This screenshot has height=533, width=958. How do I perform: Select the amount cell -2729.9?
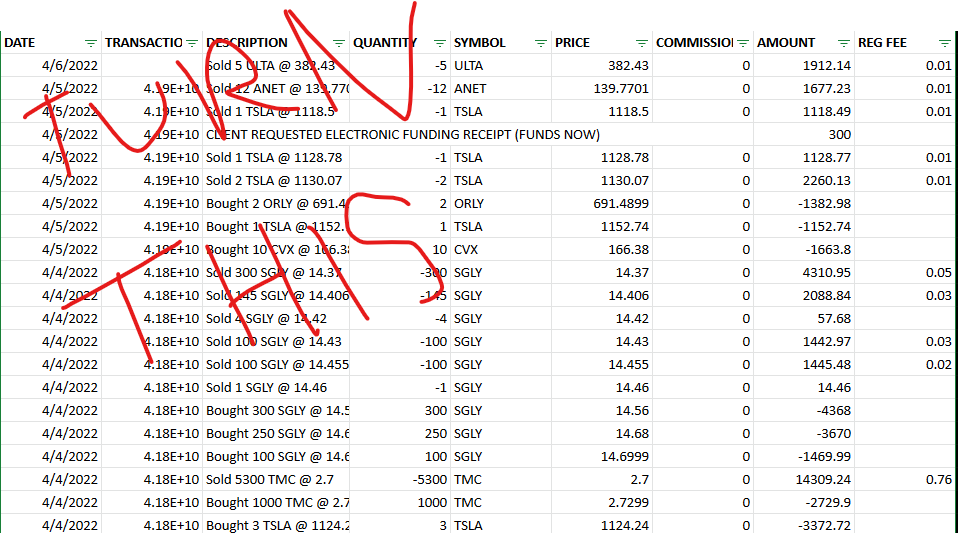pos(804,502)
